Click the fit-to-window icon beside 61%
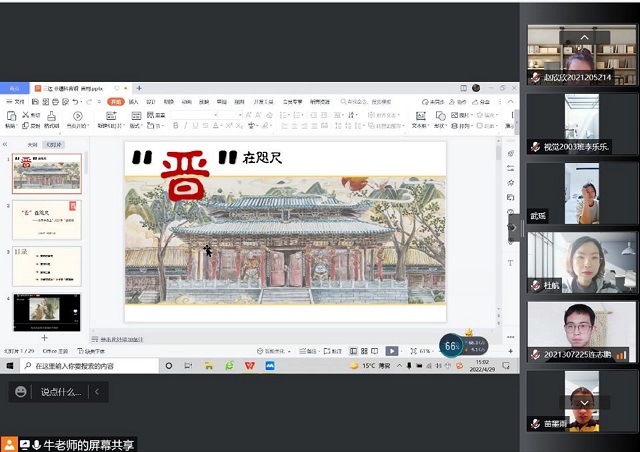The height and width of the screenshot is (452, 640). click(413, 351)
